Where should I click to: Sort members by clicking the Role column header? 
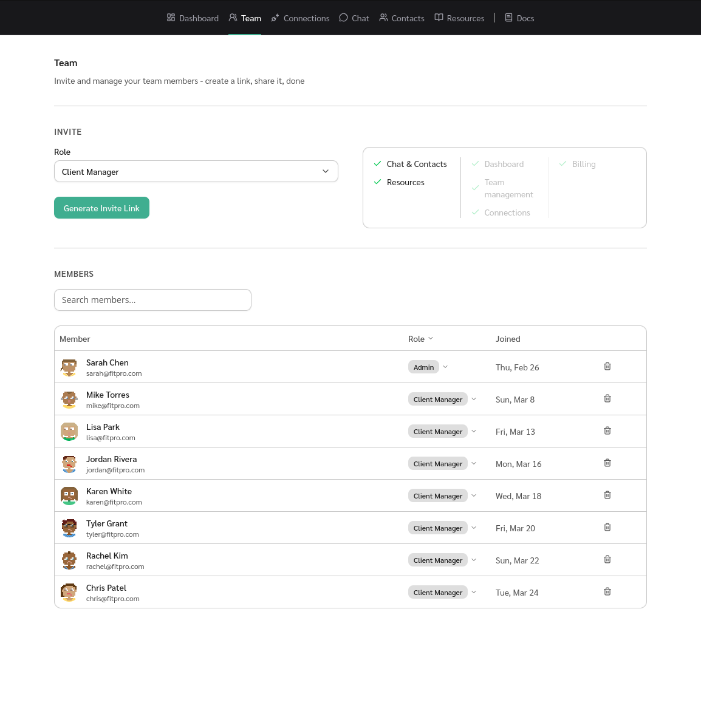click(420, 338)
